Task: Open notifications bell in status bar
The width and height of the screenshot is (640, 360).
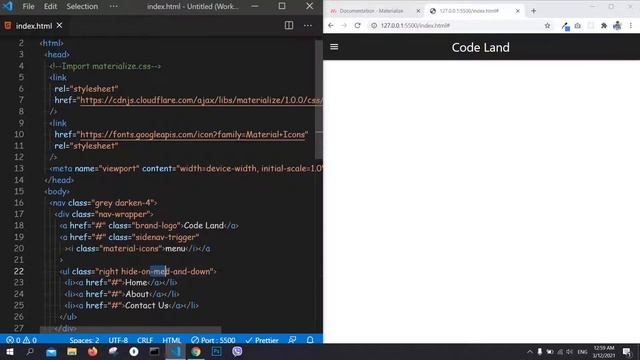Action: pyautogui.click(x=310, y=340)
